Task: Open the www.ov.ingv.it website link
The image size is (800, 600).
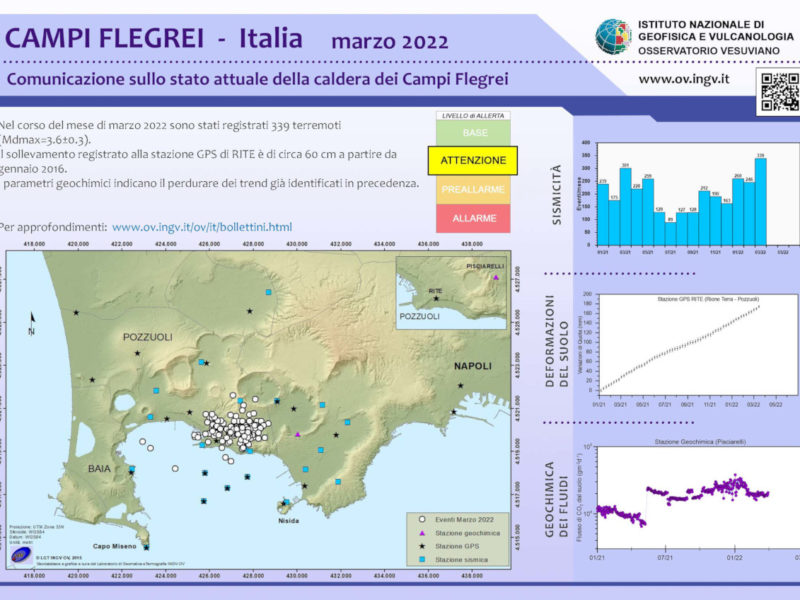Action: 683,79
